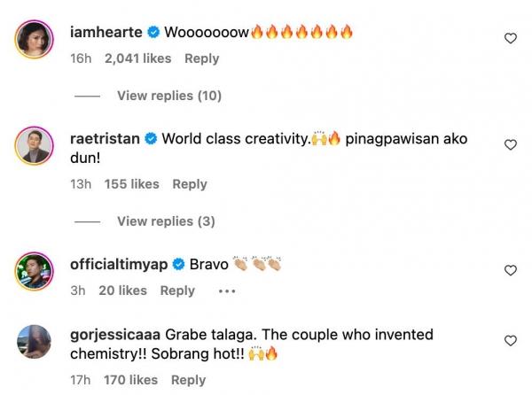Viewport: 532px width, 395px height.
Task: Tap heart on gorjessicaaa's comment
Action: pyautogui.click(x=510, y=341)
